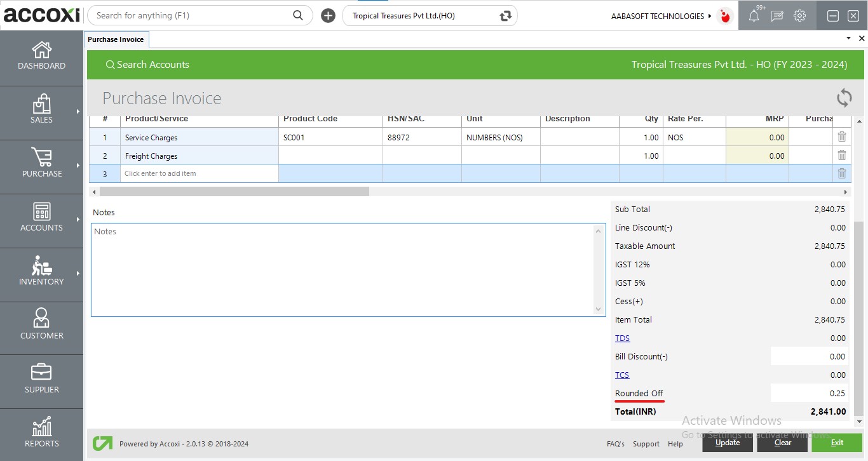Click inside the Notes text area
The height and width of the screenshot is (461, 868).
[343, 270]
